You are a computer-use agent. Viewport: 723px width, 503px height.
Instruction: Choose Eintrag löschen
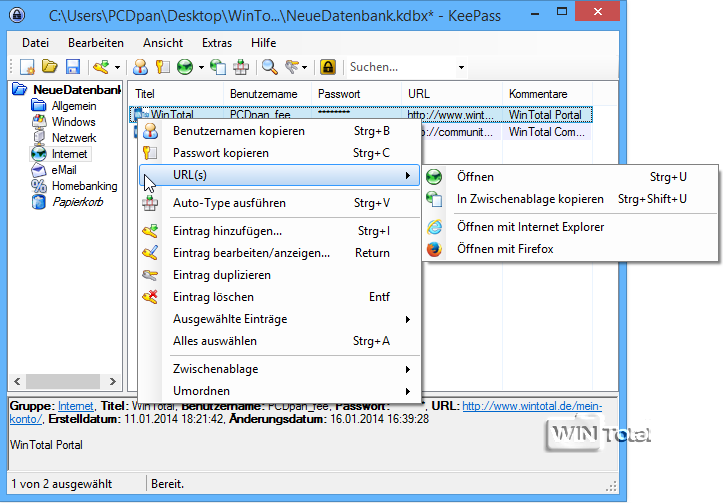[279, 297]
